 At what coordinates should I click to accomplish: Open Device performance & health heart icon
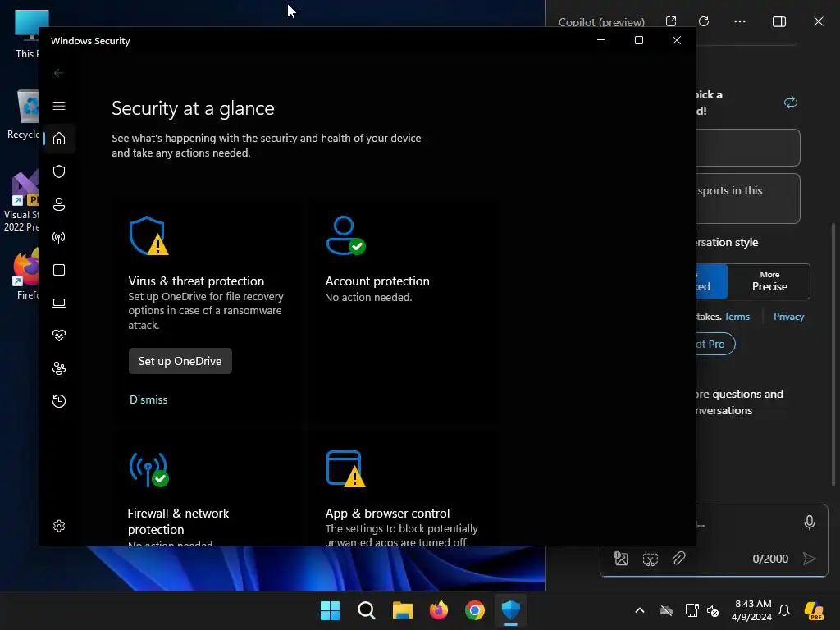[59, 336]
